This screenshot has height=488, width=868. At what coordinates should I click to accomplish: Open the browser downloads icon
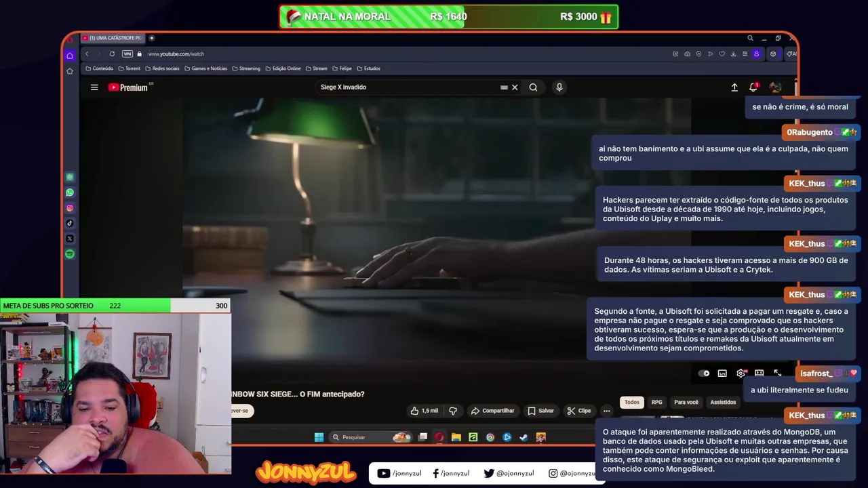point(733,54)
